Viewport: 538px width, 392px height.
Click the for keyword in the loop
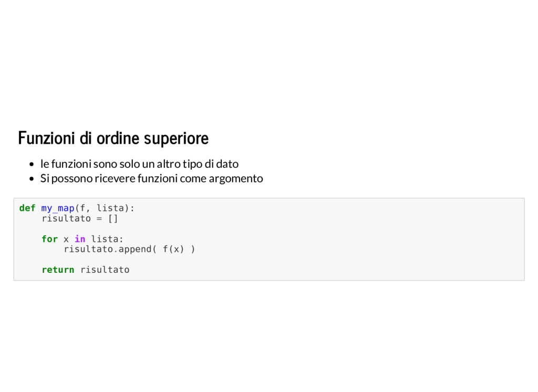click(50, 239)
